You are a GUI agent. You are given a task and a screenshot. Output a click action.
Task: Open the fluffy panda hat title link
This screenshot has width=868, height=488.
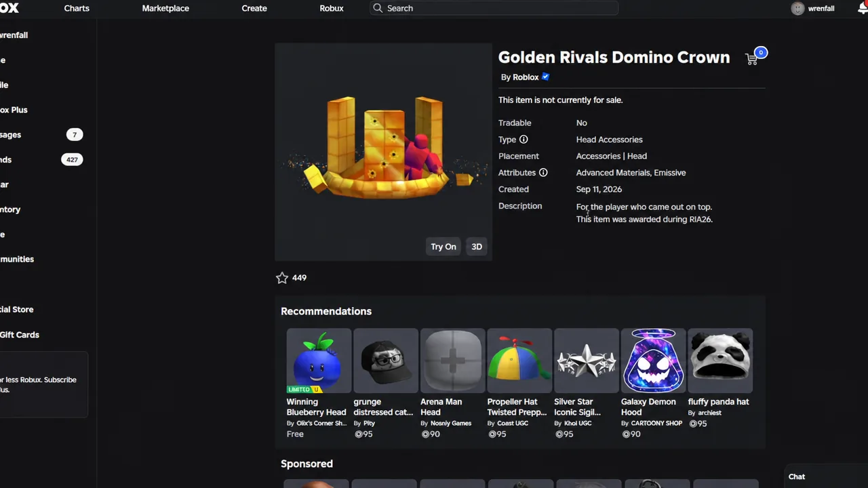[718, 402]
